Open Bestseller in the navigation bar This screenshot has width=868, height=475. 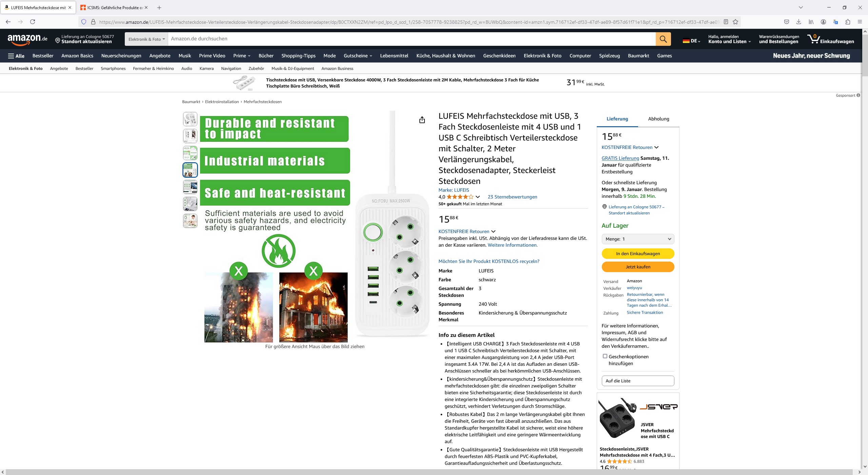coord(43,56)
